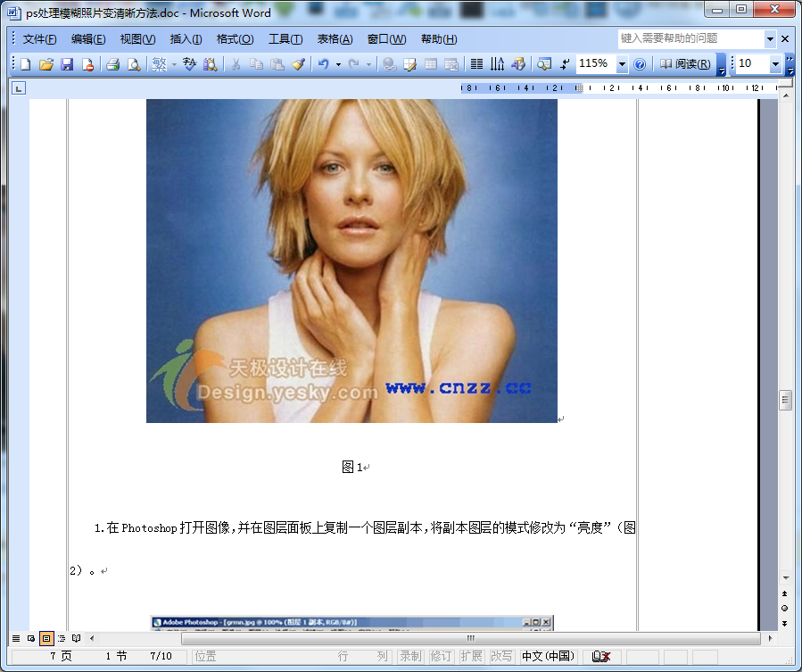Click the redo arrow icon

353,64
